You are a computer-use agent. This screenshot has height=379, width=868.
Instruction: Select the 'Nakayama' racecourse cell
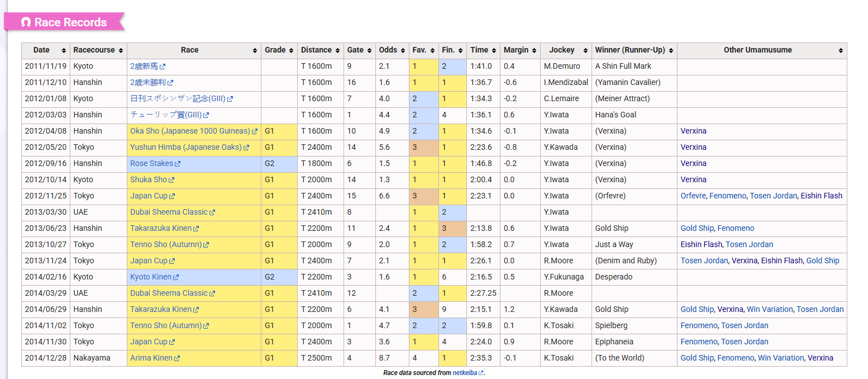pos(99,358)
